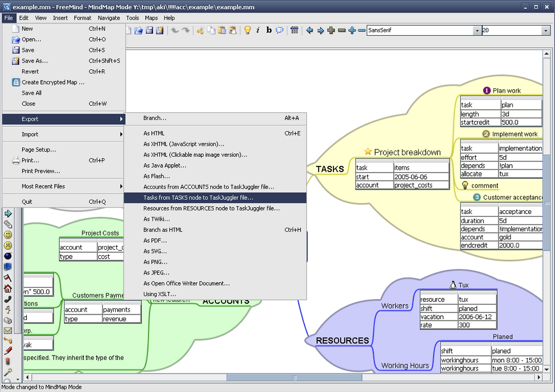Click the Save As toolbar icon
Screen dimensions: 555x392
tap(160, 30)
